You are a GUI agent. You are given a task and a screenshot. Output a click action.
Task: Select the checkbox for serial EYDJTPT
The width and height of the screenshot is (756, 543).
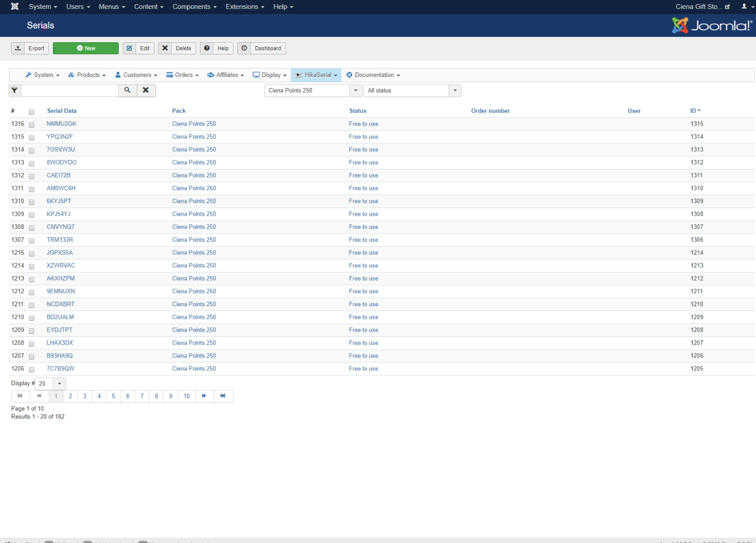click(x=31, y=331)
